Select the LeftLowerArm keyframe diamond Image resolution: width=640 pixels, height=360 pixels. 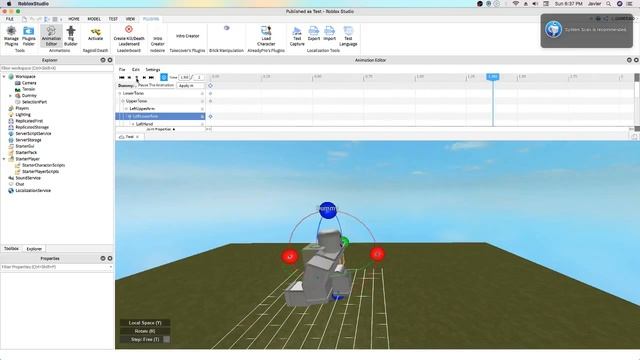click(x=210, y=117)
